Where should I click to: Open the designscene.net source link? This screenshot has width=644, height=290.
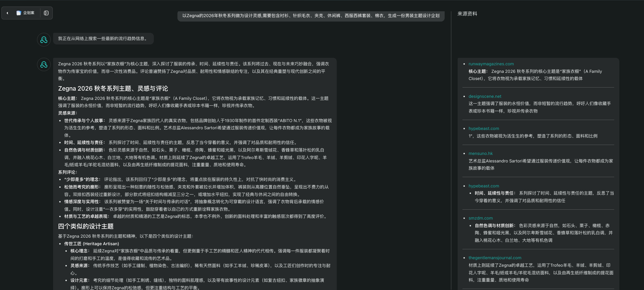click(x=485, y=96)
